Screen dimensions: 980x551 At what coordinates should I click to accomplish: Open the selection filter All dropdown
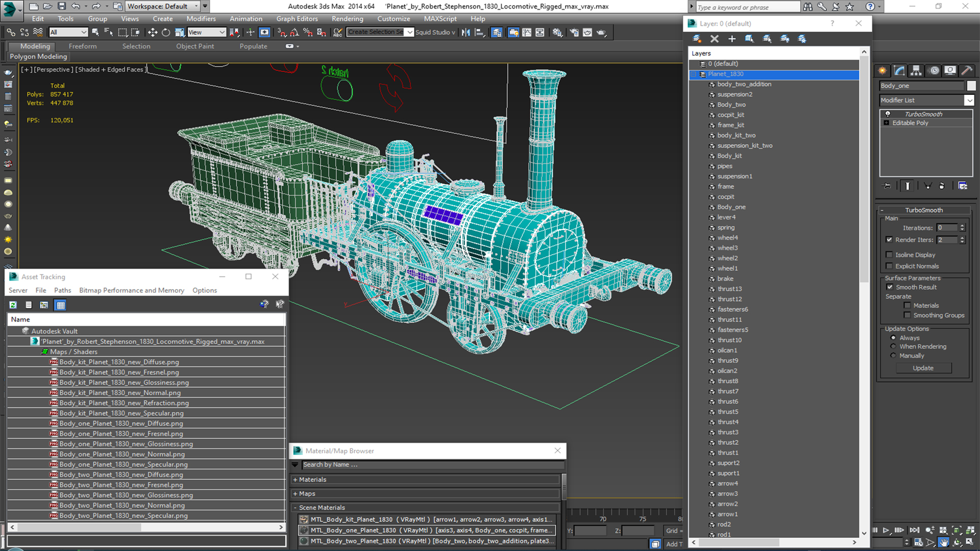point(68,32)
